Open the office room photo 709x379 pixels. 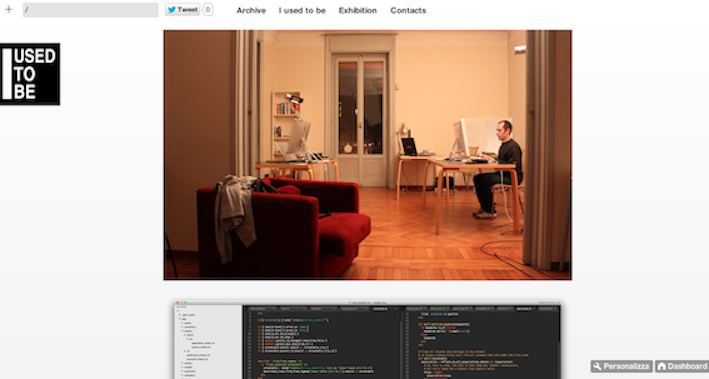368,155
